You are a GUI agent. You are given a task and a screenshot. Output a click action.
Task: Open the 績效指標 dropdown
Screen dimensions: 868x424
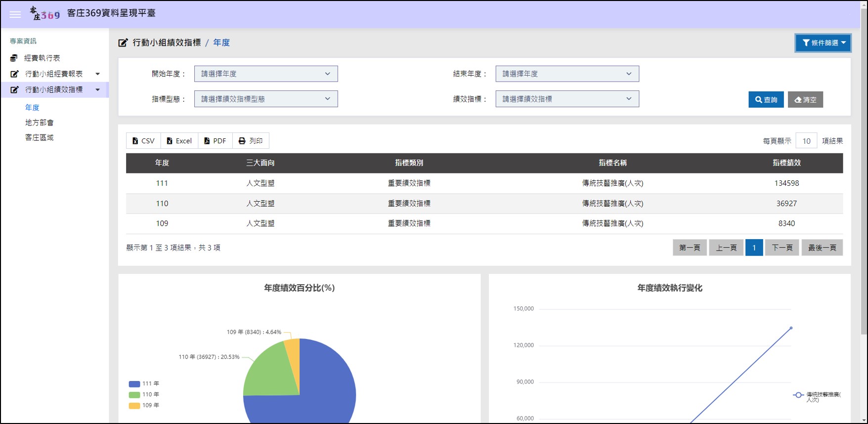pos(567,99)
